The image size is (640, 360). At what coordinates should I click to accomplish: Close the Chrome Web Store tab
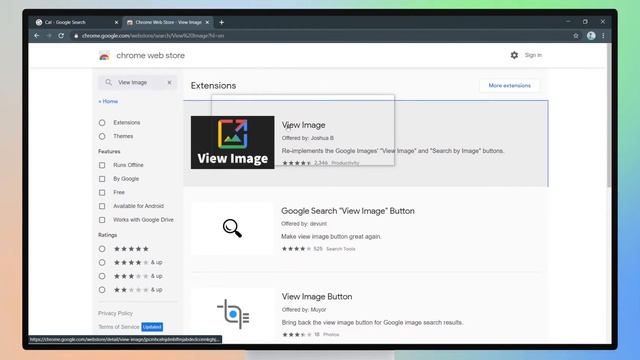coord(207,22)
